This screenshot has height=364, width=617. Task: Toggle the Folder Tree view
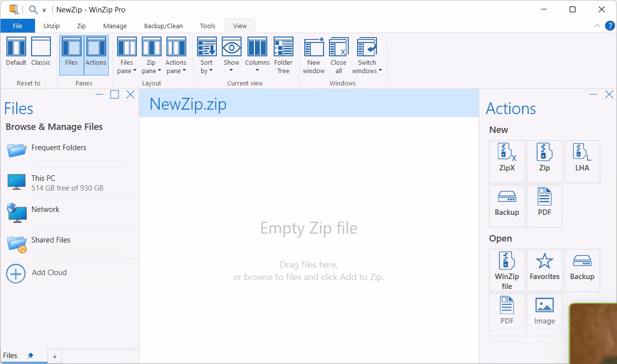[284, 55]
